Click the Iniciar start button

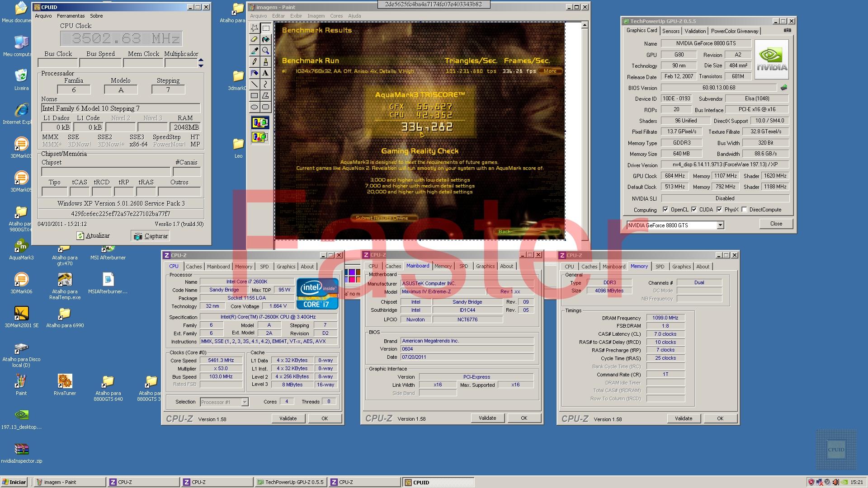14,482
